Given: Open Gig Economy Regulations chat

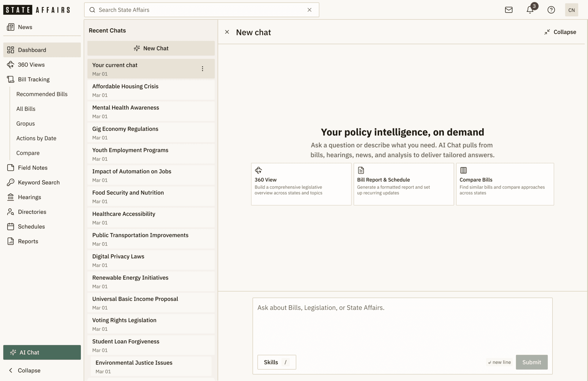Looking at the screenshot, I should point(151,133).
